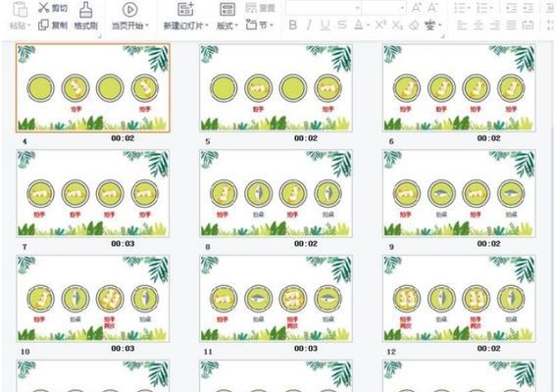
Task: Clear formatting with the eraser icon
Action: (414, 25)
